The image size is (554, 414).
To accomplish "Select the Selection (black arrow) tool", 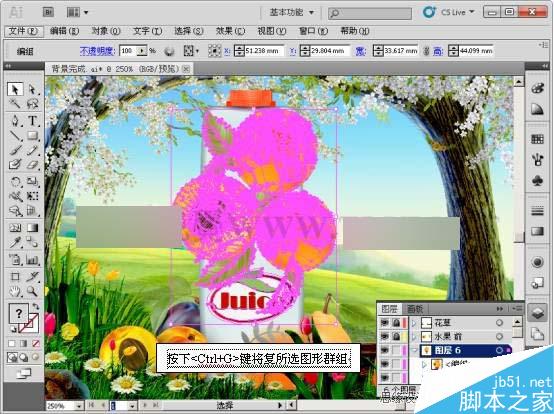I will tap(15, 89).
